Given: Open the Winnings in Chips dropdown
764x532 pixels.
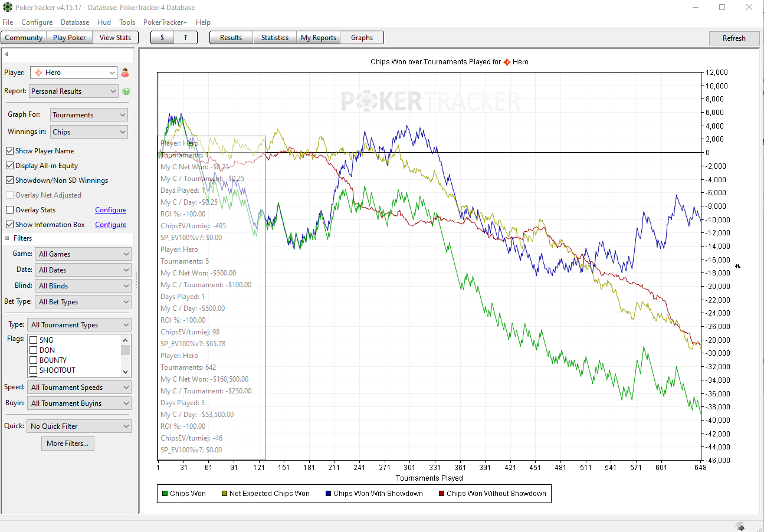Looking at the screenshot, I should pyautogui.click(x=89, y=132).
